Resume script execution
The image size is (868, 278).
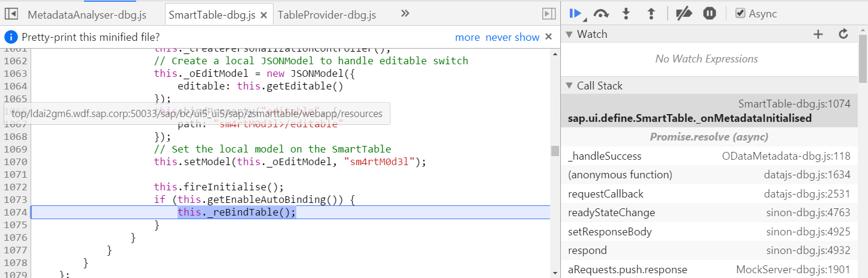[575, 13]
